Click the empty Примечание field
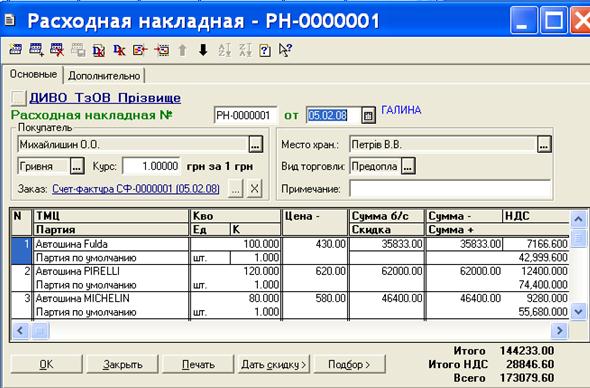 [450, 189]
